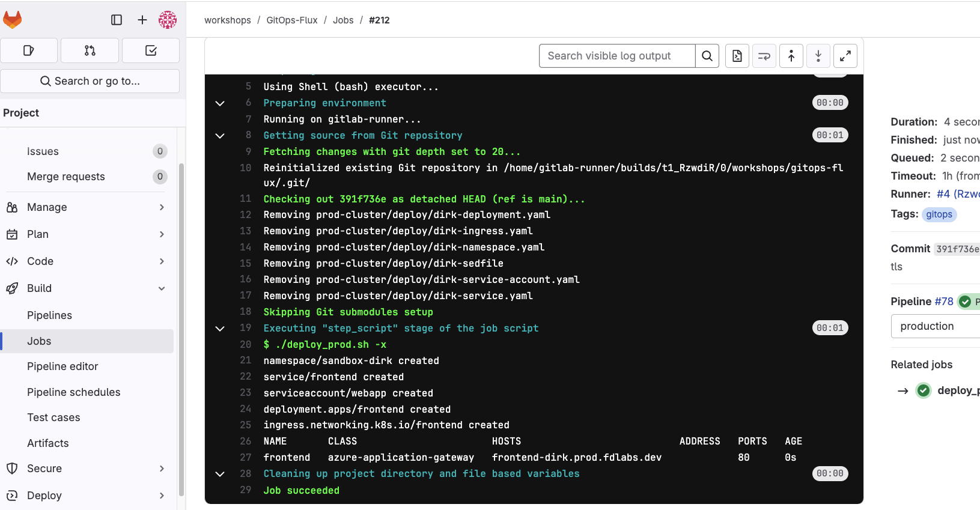Click the sidebar vertical scrollbar
This screenshot has height=510, width=980.
tap(181, 329)
